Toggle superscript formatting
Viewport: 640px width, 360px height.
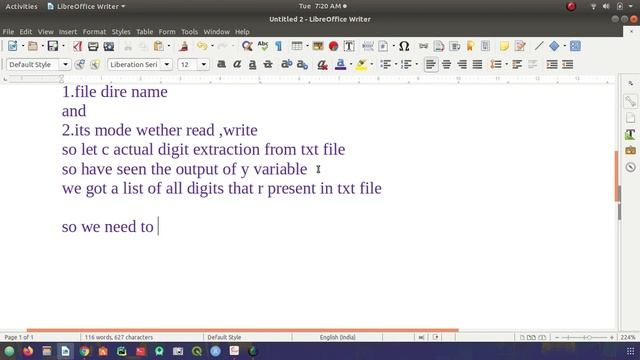[287, 64]
